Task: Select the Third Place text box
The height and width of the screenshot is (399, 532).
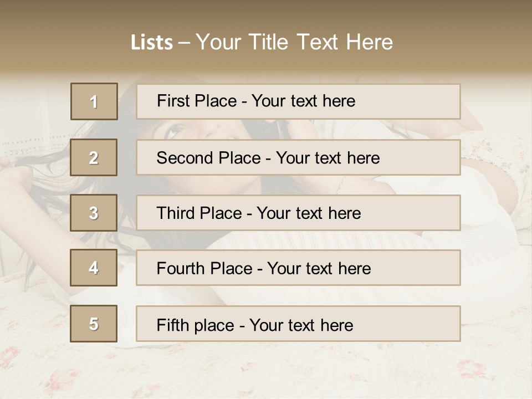Action: click(x=298, y=213)
